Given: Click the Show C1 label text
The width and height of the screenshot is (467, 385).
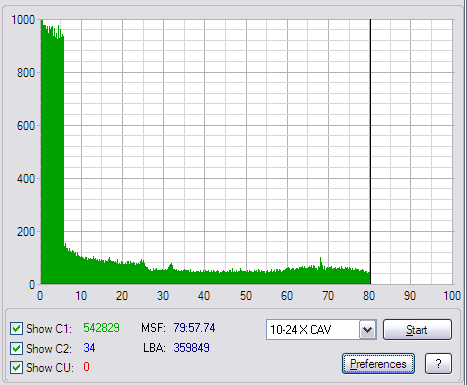Looking at the screenshot, I should click(49, 329).
